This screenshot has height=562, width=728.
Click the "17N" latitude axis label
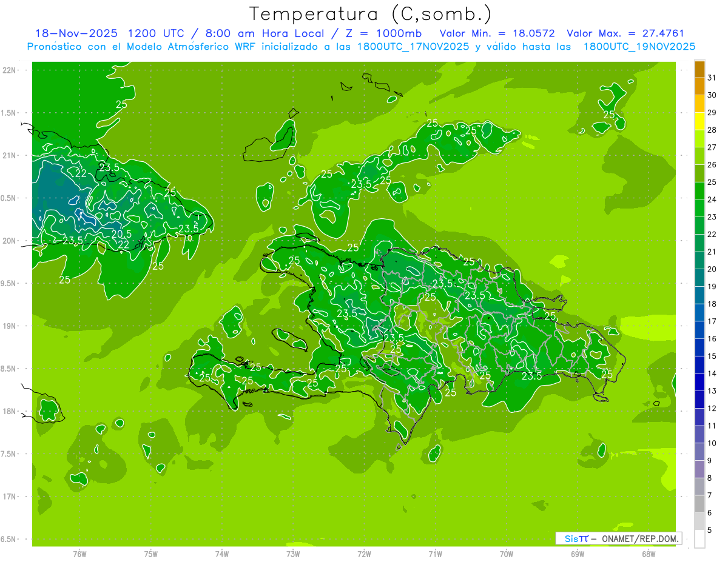[x=8, y=497]
